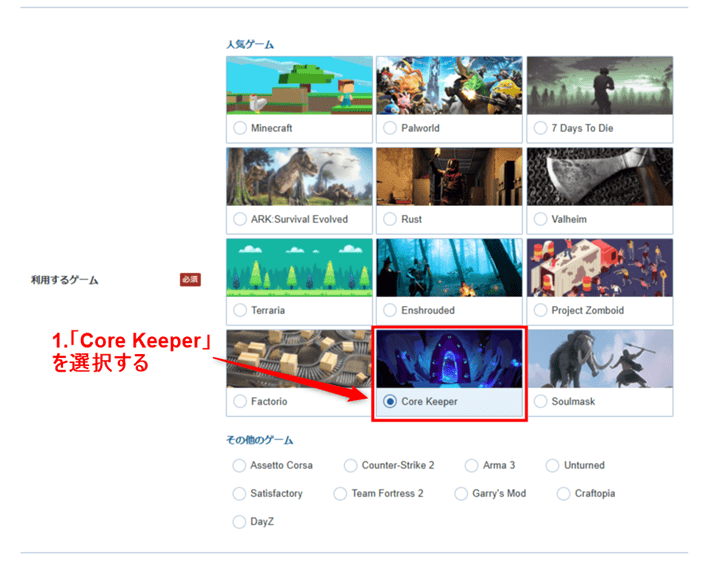
Task: Select the Garry's Mod radio button
Action: 461,494
